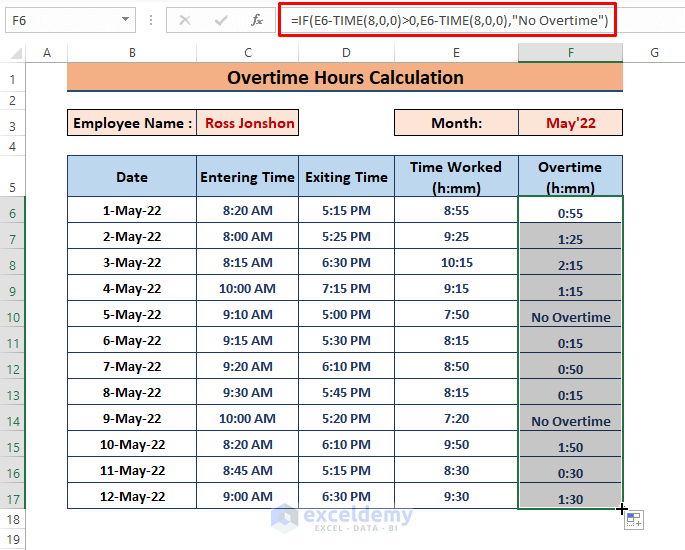Open the Auto Fill Options icon
Viewport: 685px width, 550px height.
634,520
